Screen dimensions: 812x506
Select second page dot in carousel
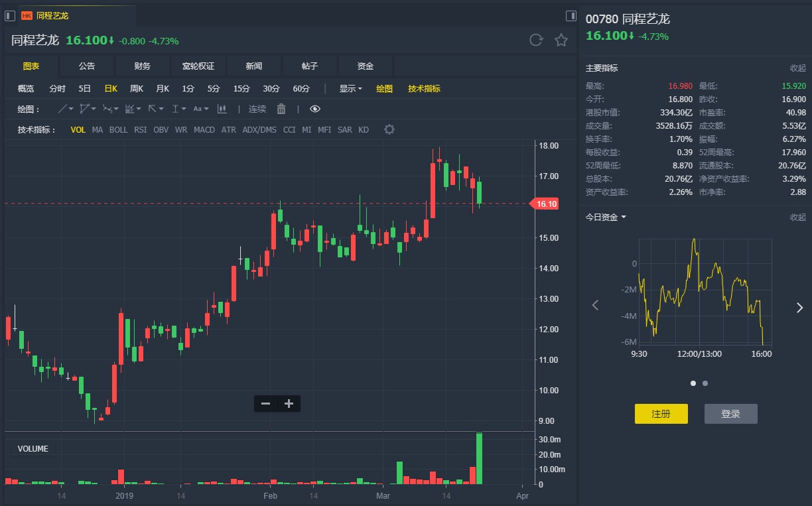click(x=705, y=383)
